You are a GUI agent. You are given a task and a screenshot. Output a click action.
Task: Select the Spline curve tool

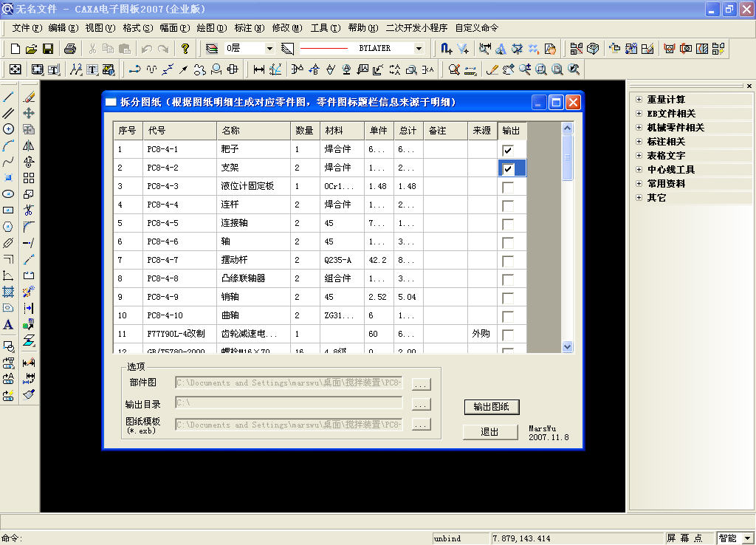coord(8,162)
